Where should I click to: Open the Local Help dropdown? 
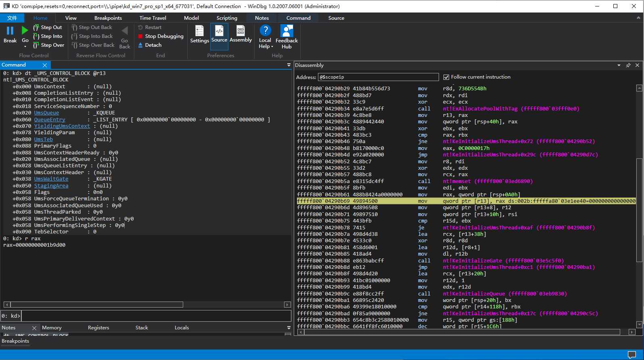(265, 37)
